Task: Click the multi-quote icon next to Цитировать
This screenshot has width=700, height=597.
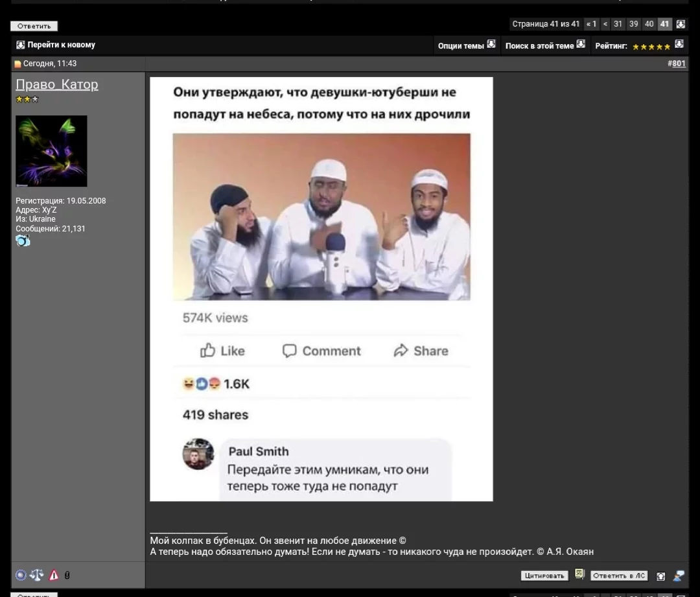Action: click(579, 575)
